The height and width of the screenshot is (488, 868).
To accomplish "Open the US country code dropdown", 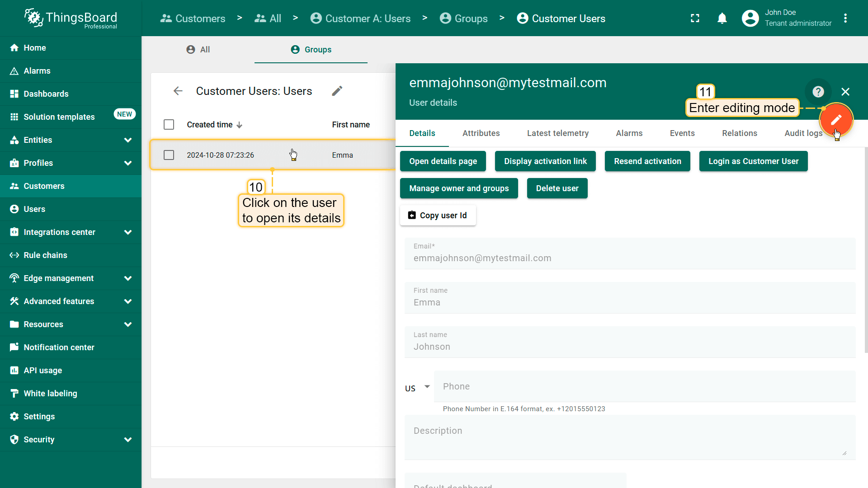I will [x=417, y=388].
